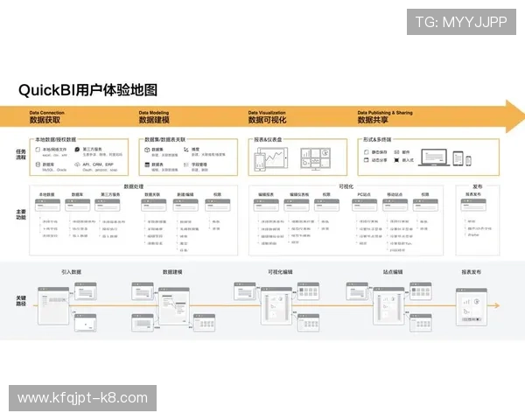Click the Data Modeling stage heading on orange bar
This screenshot has width=525, height=420.
click(x=154, y=117)
